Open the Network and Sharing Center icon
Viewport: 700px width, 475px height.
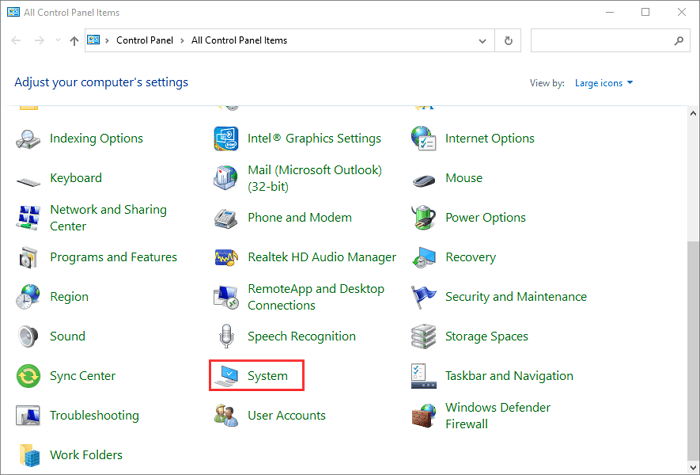click(x=28, y=217)
